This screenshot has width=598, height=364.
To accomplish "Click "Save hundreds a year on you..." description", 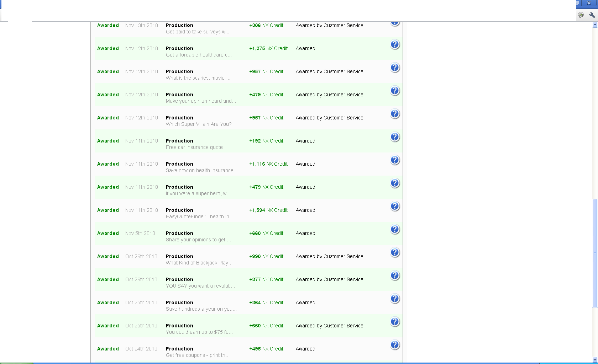I will coord(201,309).
